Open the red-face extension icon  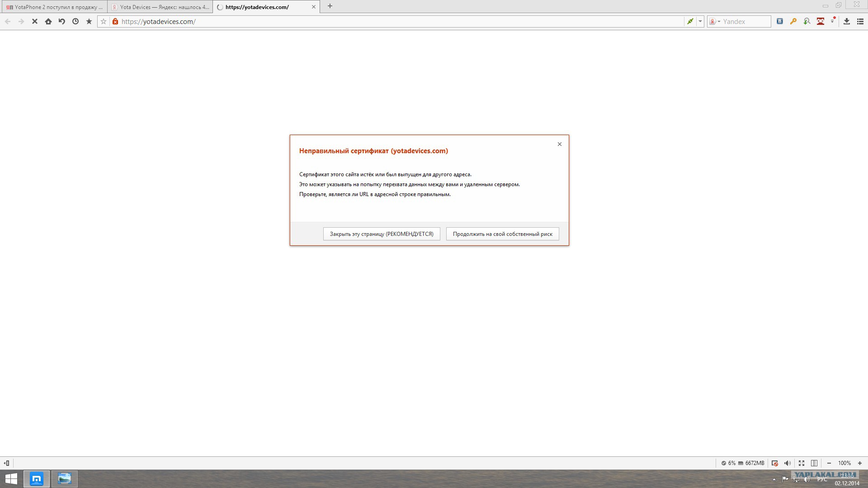click(x=821, y=21)
